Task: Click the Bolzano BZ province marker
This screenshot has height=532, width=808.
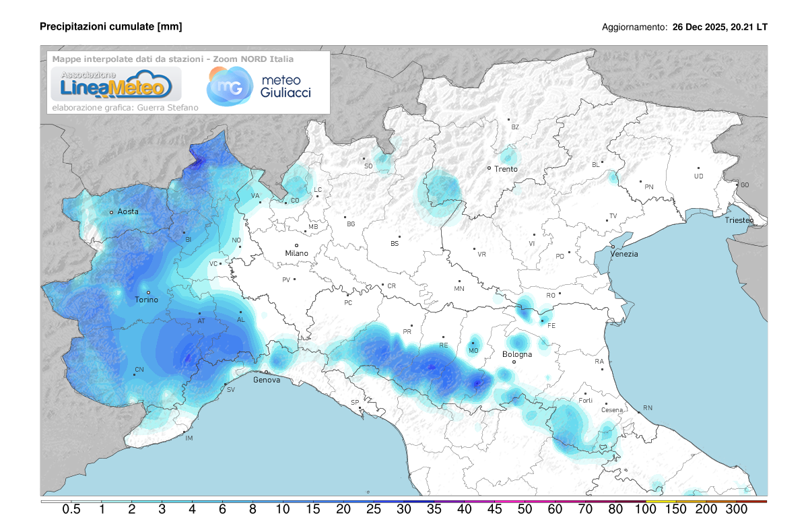Action: tap(509, 120)
